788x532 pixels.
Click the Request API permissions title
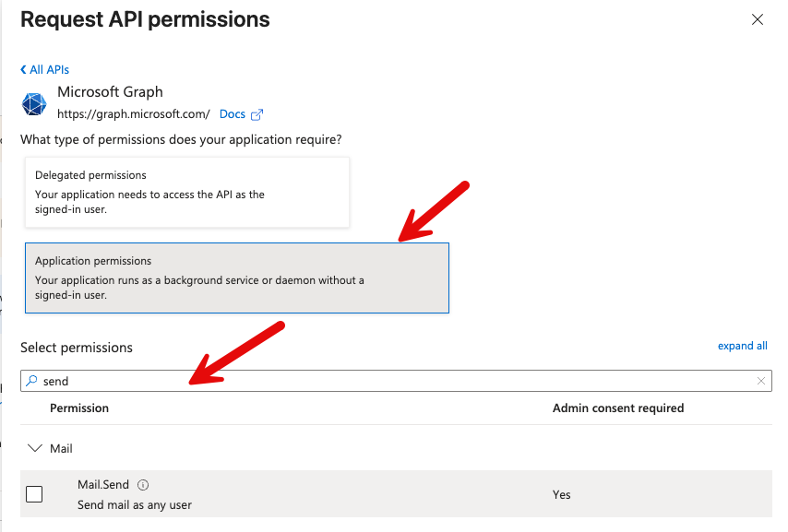pyautogui.click(x=145, y=19)
